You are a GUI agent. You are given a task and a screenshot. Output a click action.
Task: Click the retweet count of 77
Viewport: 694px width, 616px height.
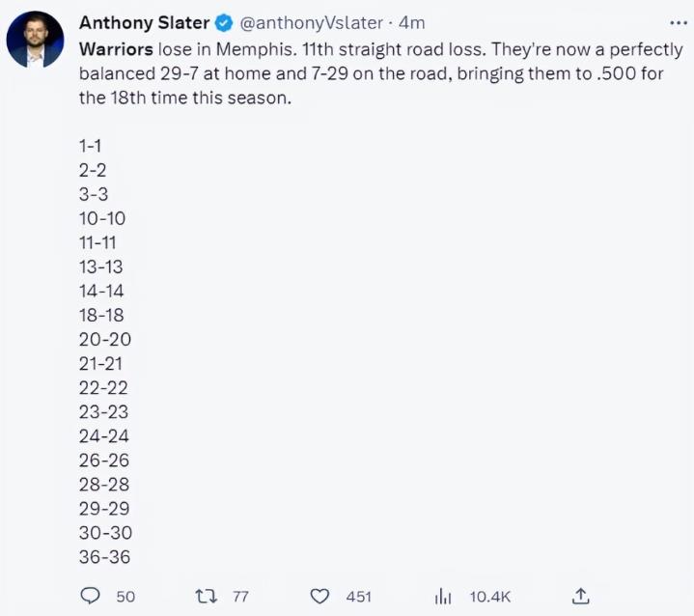240,597
